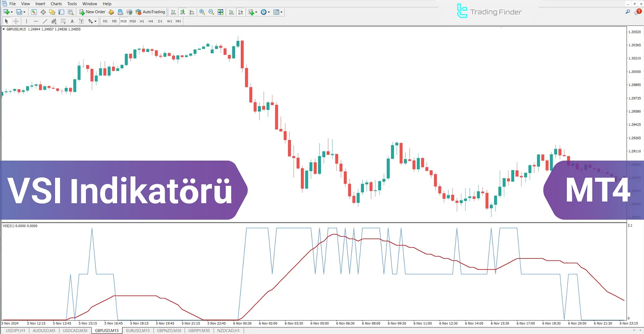Select the M30 timeframe
Image resolution: width=644 pixels, height=334 pixels.
(x=133, y=21)
